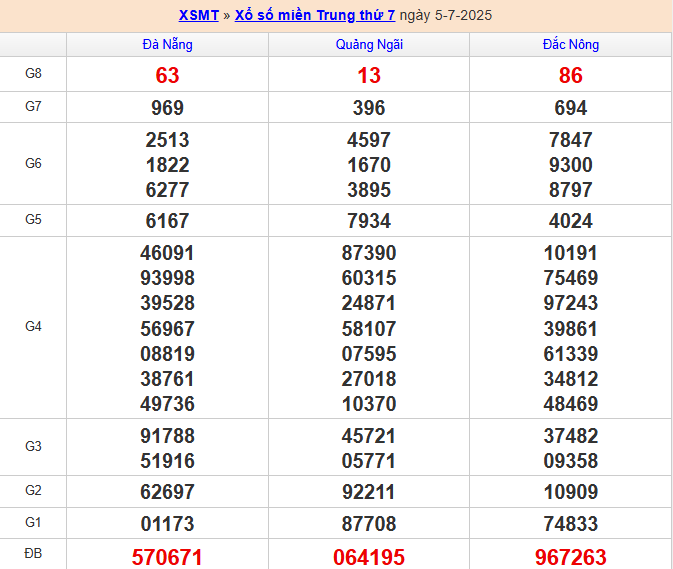Click G4 number 49736

click(167, 404)
